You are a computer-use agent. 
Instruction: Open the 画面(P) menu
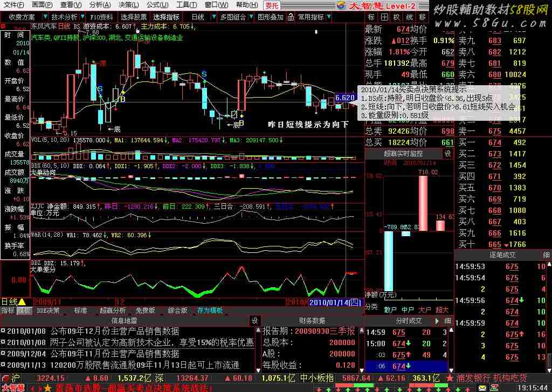pyautogui.click(x=42, y=5)
